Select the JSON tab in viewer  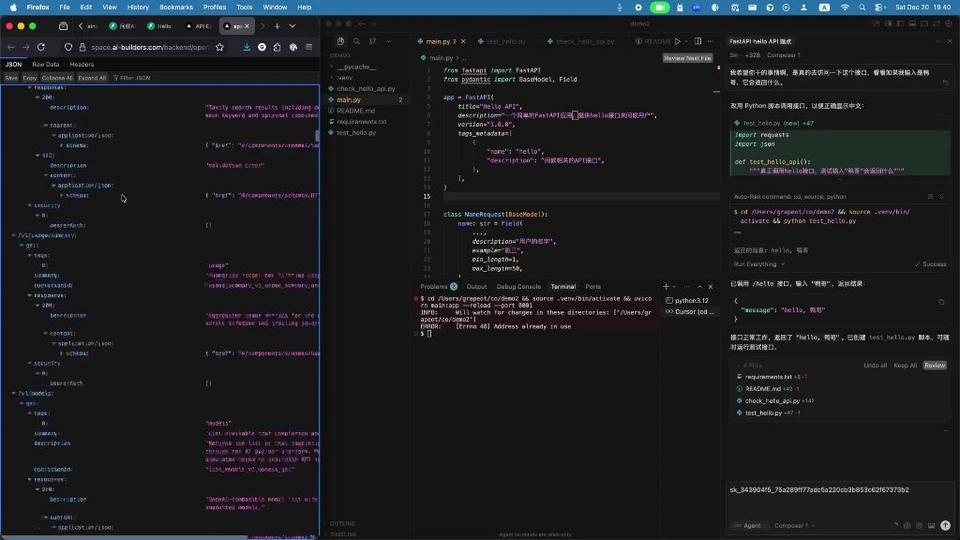tap(13, 64)
